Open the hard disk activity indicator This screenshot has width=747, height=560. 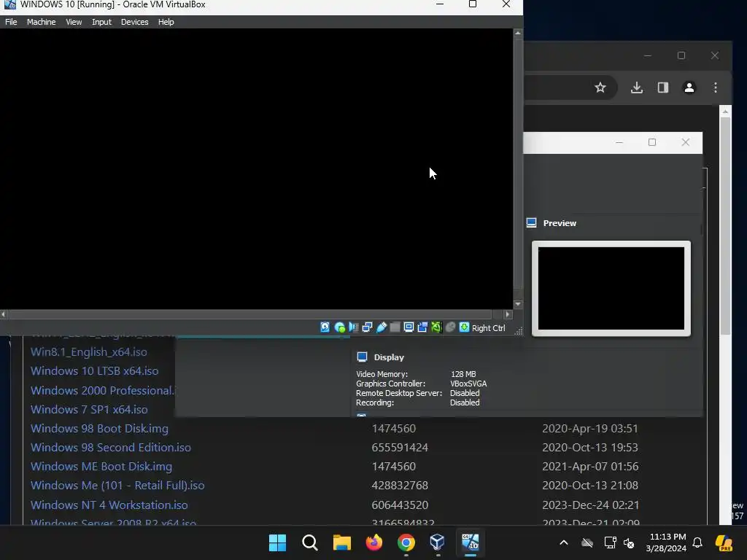coord(325,327)
